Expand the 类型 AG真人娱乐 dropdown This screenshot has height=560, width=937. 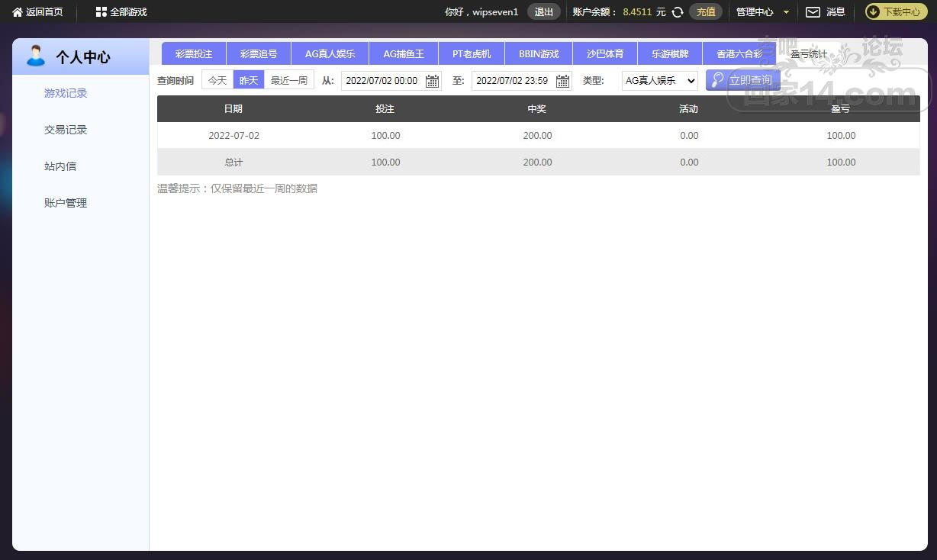tap(659, 80)
